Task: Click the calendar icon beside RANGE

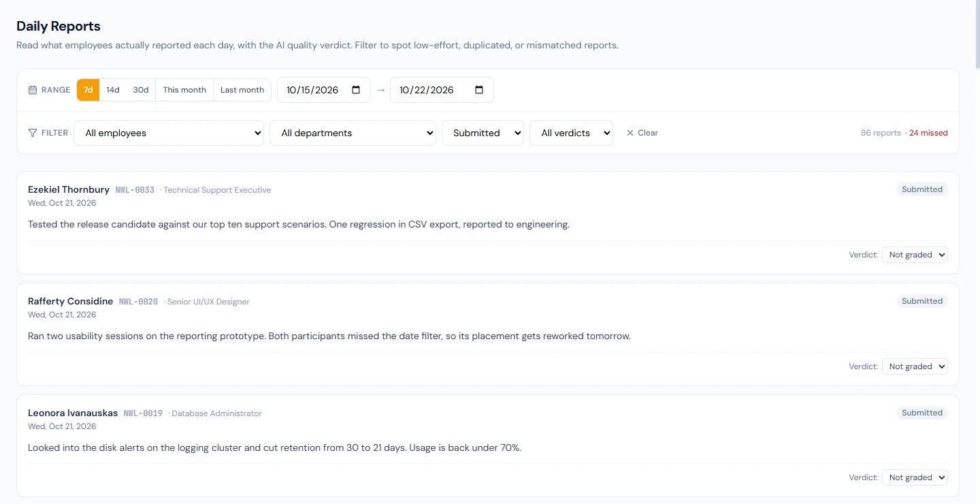Action: click(33, 90)
